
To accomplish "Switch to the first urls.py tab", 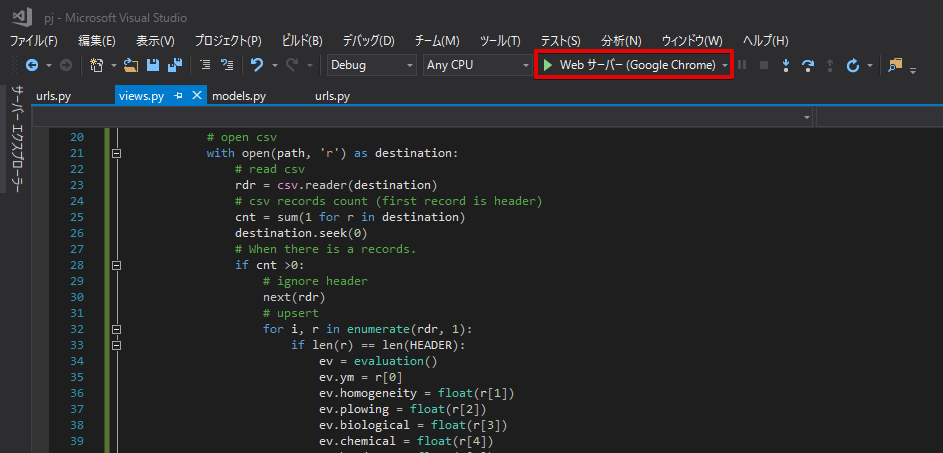I will (x=54, y=96).
